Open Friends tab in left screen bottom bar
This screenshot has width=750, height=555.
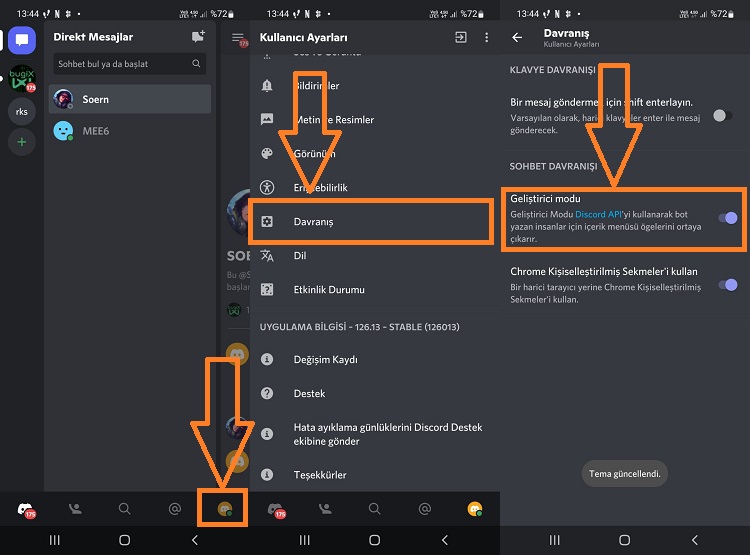75,509
